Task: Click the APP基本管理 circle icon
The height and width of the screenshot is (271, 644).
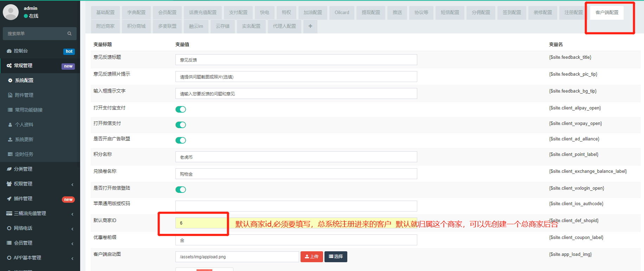Action: [x=9, y=258]
